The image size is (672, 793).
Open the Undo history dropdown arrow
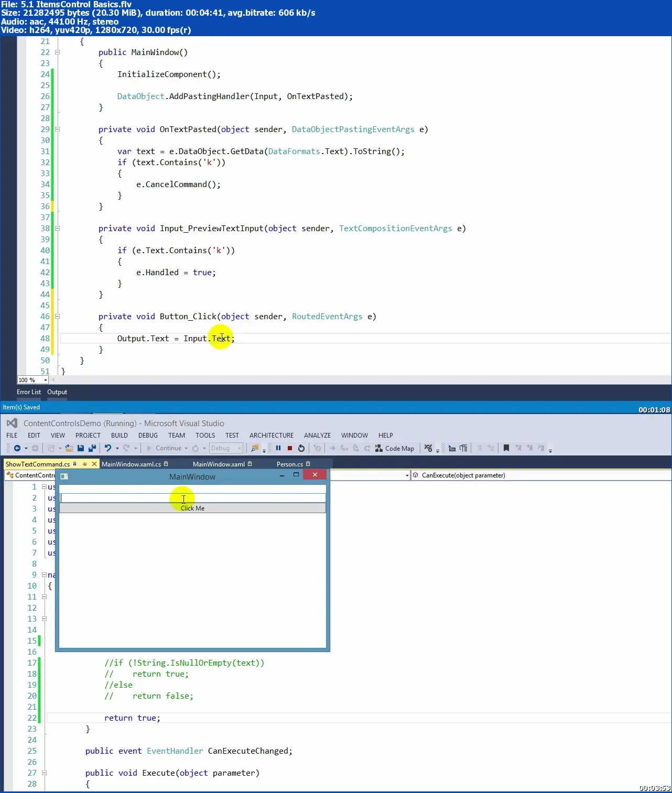(117, 448)
